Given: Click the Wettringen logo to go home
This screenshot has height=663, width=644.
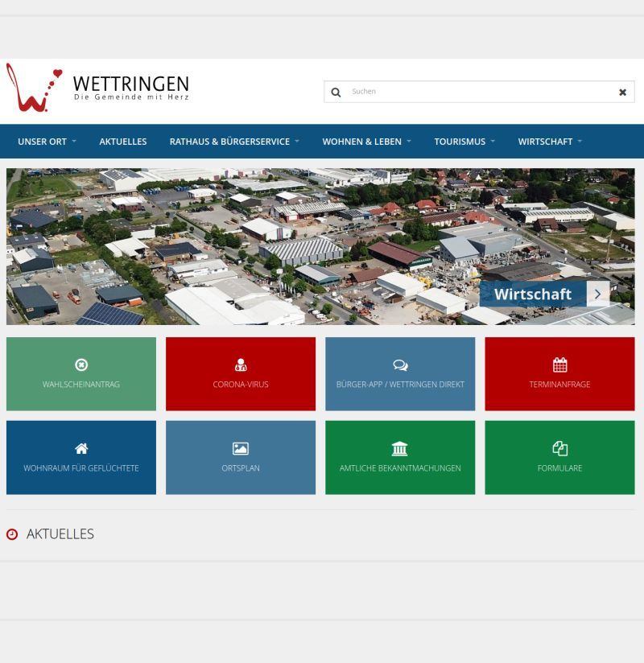Looking at the screenshot, I should [97, 89].
